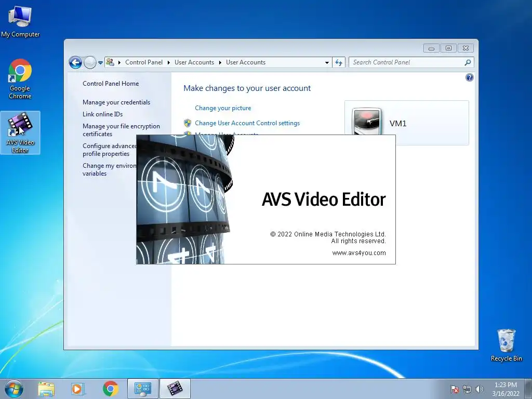
Task: Launch Windows Media Player from taskbar
Action: coord(78,389)
